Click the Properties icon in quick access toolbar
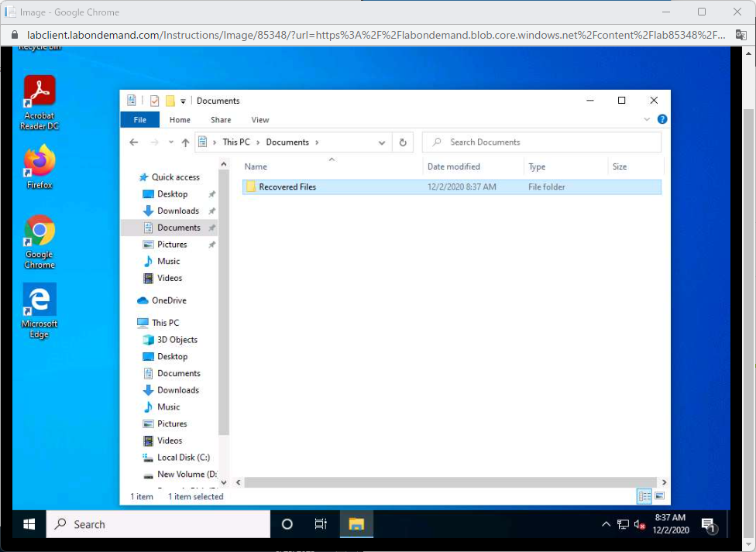The width and height of the screenshot is (756, 552). pos(154,101)
